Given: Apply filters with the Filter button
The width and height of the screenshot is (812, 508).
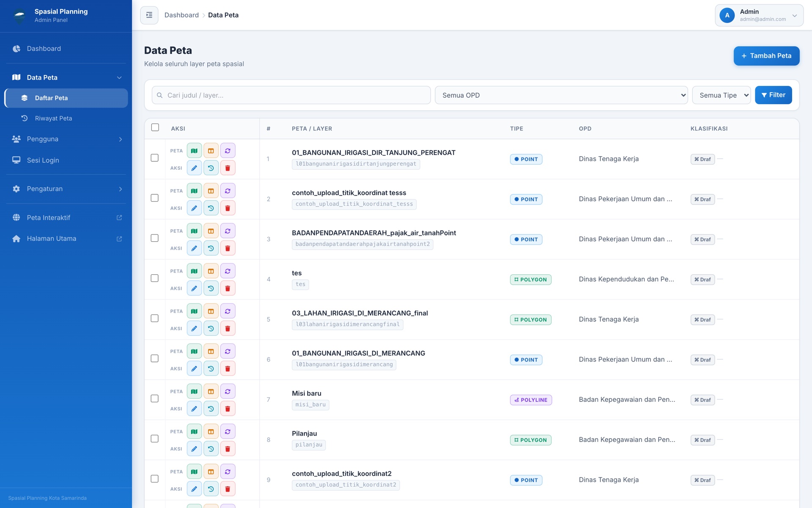Looking at the screenshot, I should pos(773,95).
